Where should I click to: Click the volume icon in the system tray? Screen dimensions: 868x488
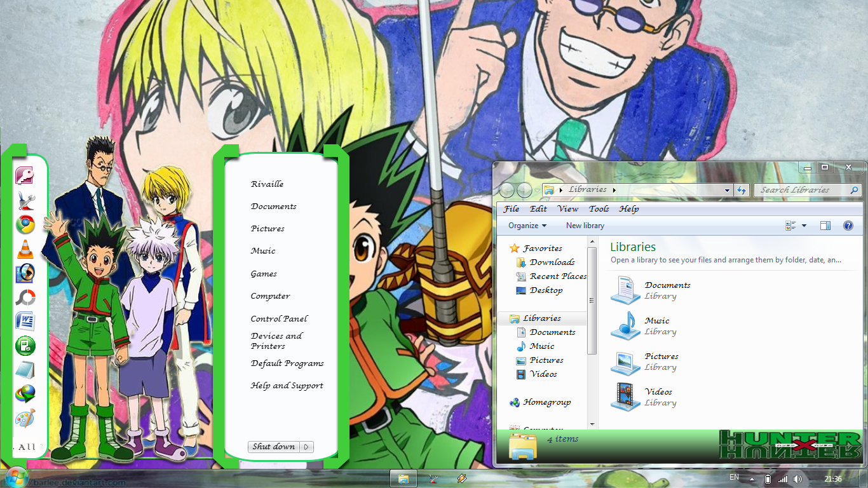[797, 479]
